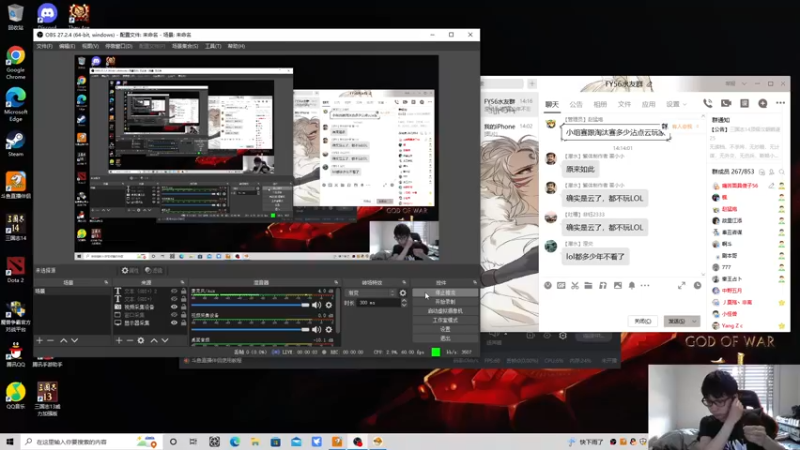
Task: Open Steam desktop icon
Action: [x=15, y=143]
